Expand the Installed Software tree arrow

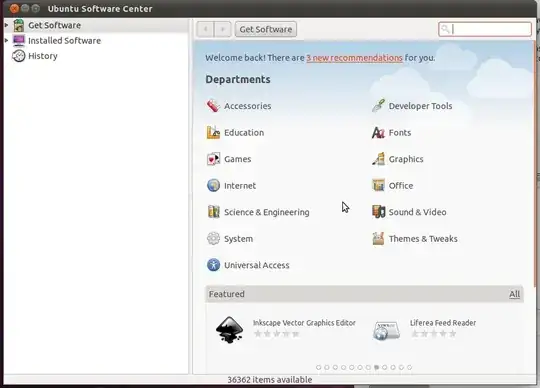7,41
